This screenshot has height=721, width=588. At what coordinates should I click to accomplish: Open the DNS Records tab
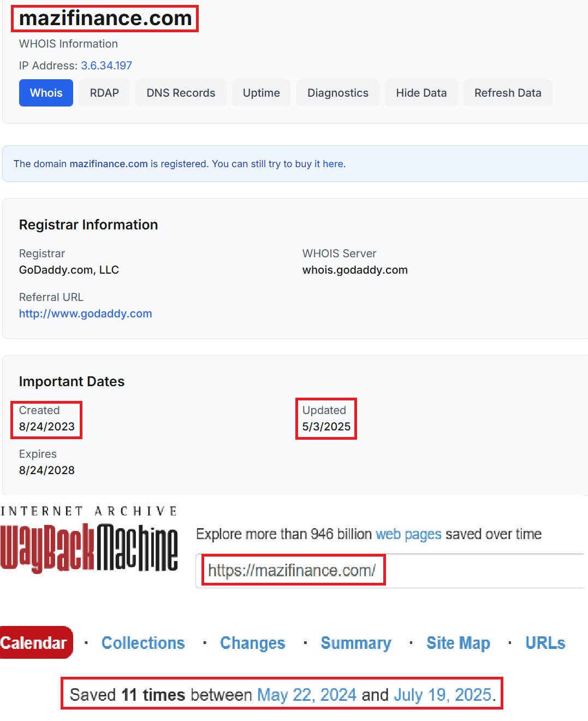(x=181, y=93)
